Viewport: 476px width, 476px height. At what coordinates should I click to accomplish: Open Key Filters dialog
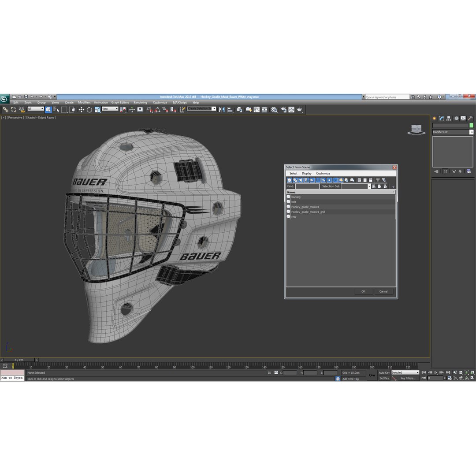pyautogui.click(x=408, y=378)
